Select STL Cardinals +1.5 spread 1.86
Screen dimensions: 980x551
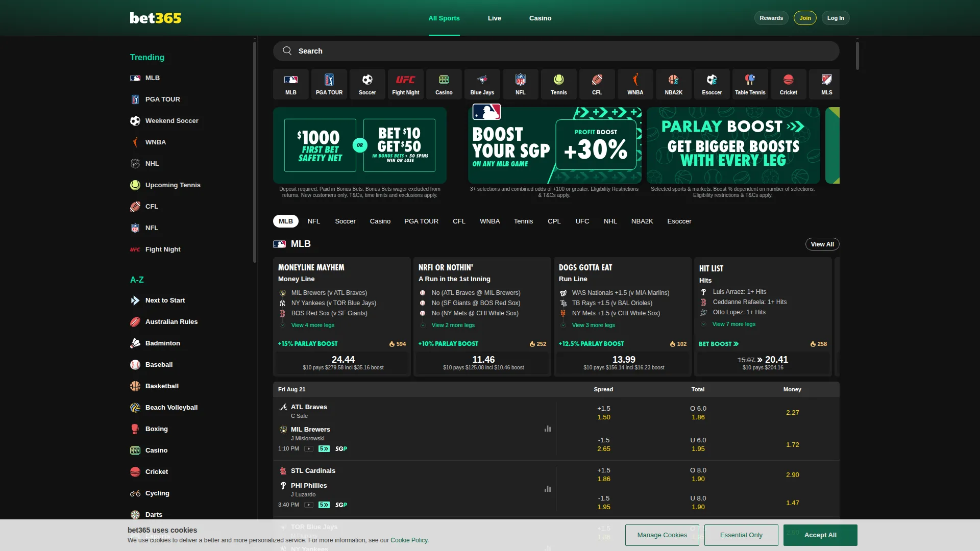click(x=604, y=474)
